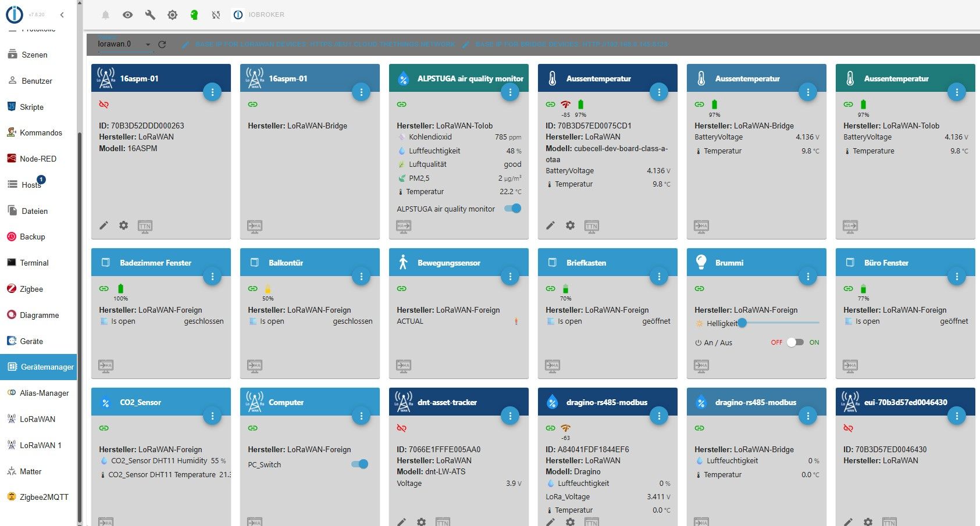This screenshot has height=526, width=980.
Task: Open three-dot menu on Badezimmer Fenster card
Action: point(212,277)
